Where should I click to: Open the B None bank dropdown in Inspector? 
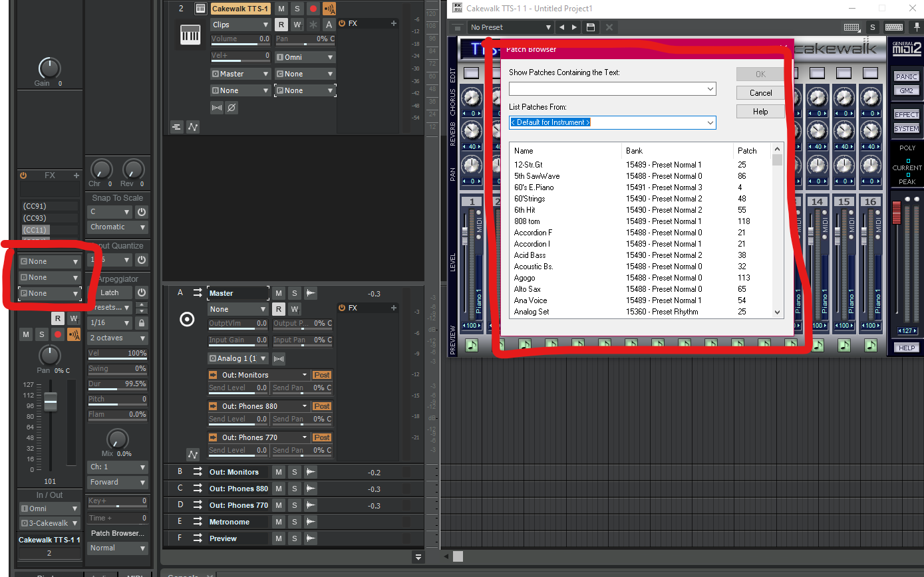(49, 277)
